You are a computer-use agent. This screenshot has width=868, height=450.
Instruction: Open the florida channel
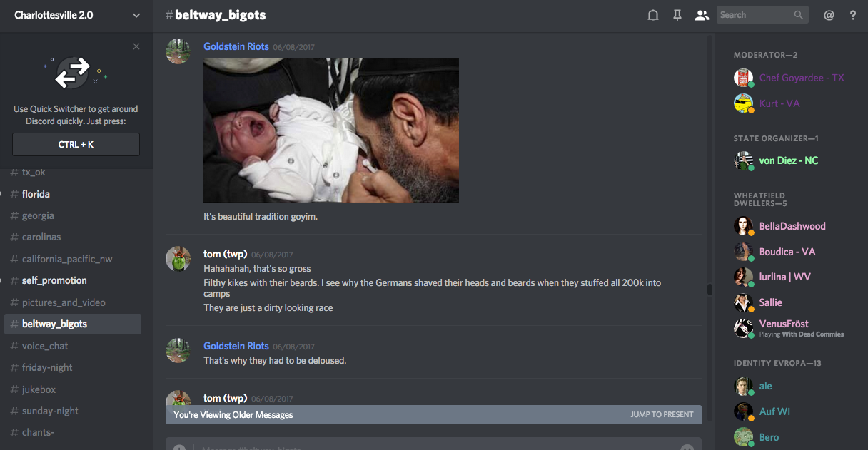36,194
